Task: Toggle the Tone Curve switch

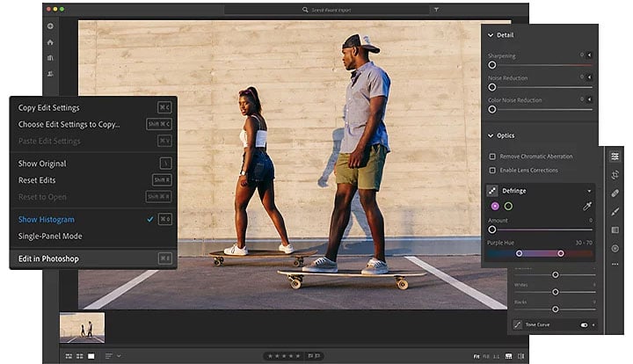Action: [x=584, y=324]
